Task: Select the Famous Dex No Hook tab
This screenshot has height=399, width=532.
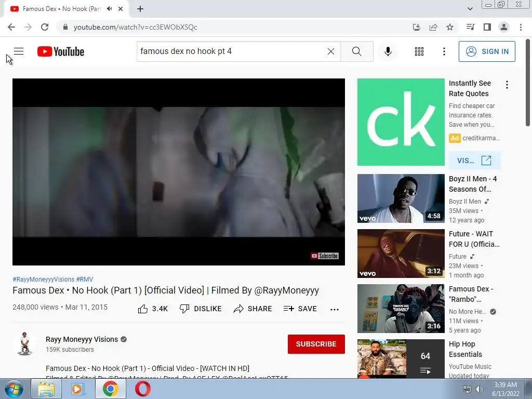Action: point(62,9)
